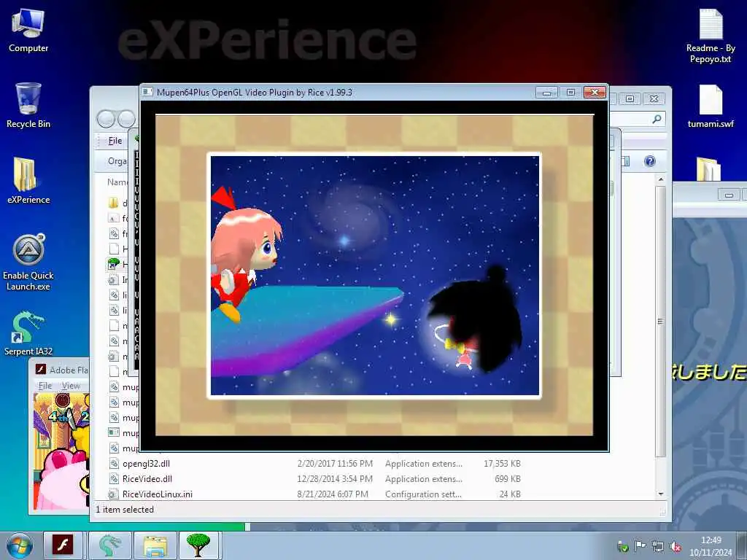Click opengl32.dll file type icon
The width and height of the screenshot is (747, 560).
(114, 463)
